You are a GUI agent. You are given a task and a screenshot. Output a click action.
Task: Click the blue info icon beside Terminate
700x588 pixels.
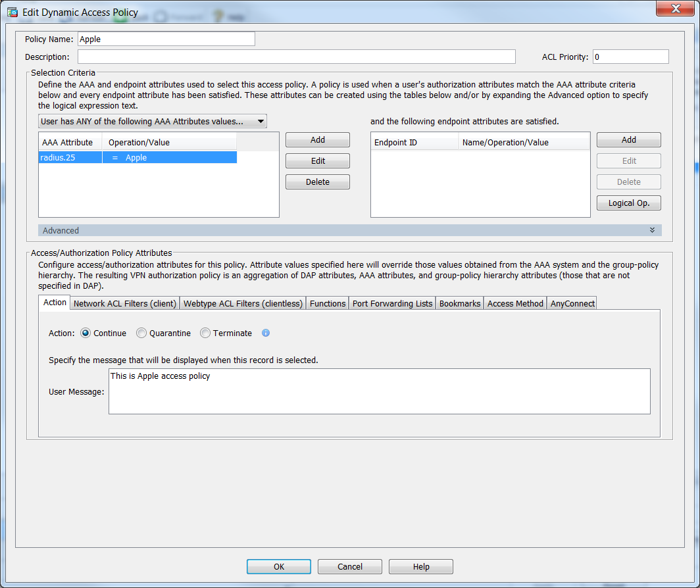266,333
